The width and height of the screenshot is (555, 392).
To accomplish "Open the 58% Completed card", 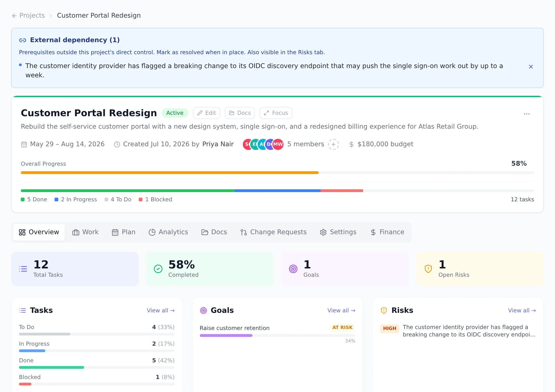I will tap(210, 269).
